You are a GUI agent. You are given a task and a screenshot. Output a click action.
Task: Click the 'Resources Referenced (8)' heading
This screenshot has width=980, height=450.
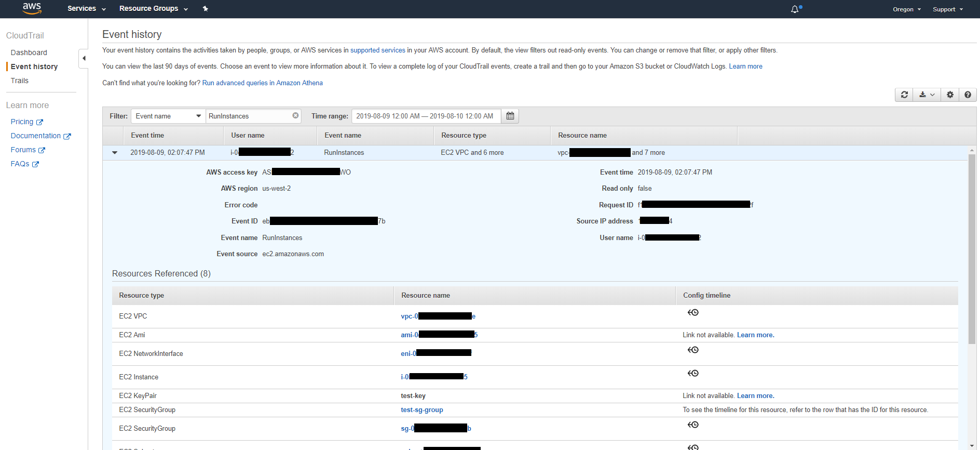pyautogui.click(x=161, y=273)
